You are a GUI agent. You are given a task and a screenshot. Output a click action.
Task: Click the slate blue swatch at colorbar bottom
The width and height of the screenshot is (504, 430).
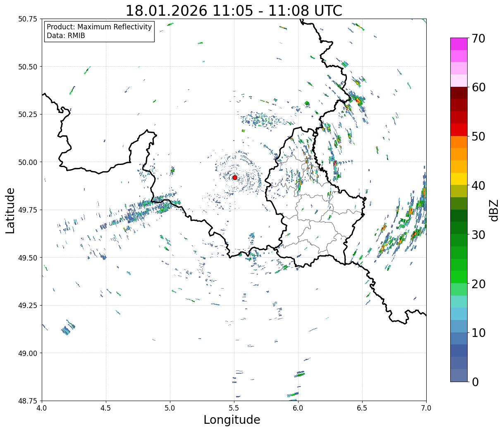[459, 375]
